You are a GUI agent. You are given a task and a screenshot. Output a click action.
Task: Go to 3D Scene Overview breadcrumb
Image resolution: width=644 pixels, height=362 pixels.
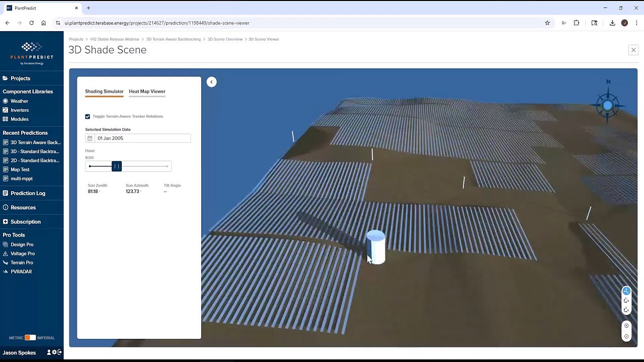point(225,39)
